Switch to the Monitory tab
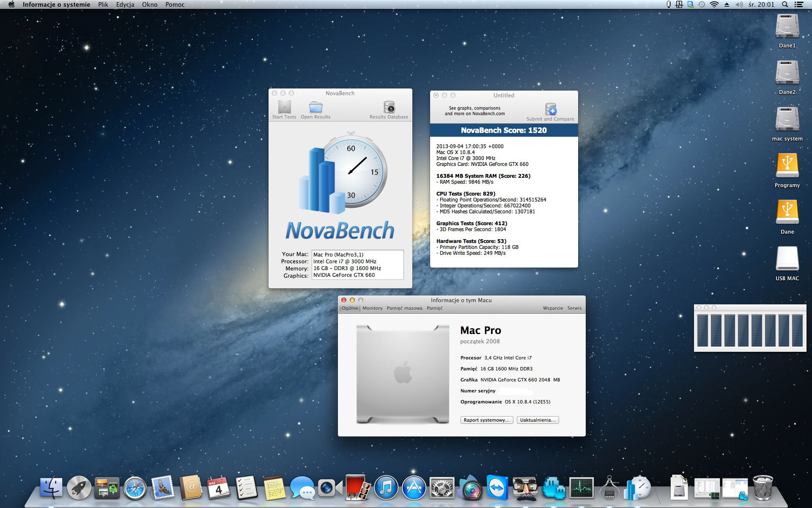The height and width of the screenshot is (508, 812). [373, 308]
